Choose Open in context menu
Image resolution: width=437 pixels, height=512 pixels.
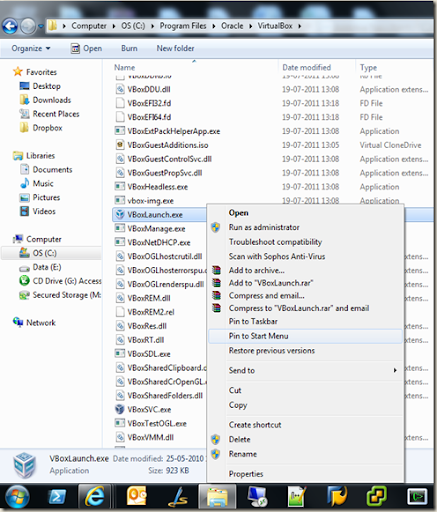[x=238, y=213]
